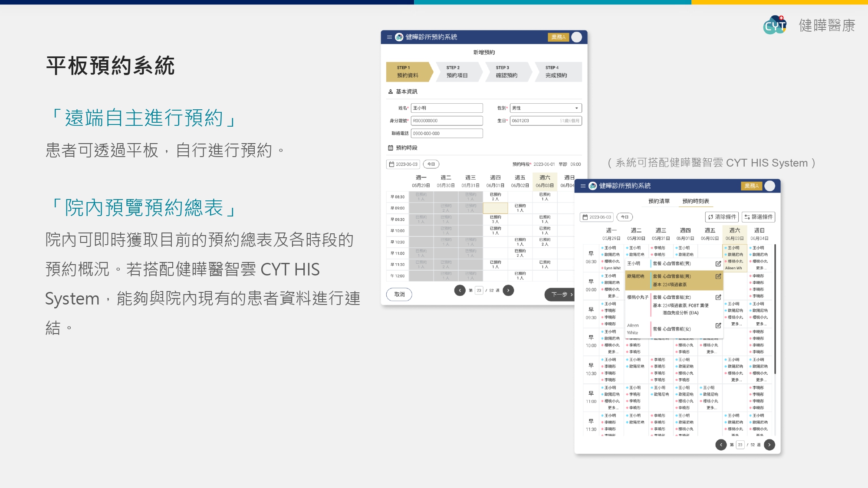Select STEP 4 完成預約 step
868x488 pixels.
click(559, 72)
